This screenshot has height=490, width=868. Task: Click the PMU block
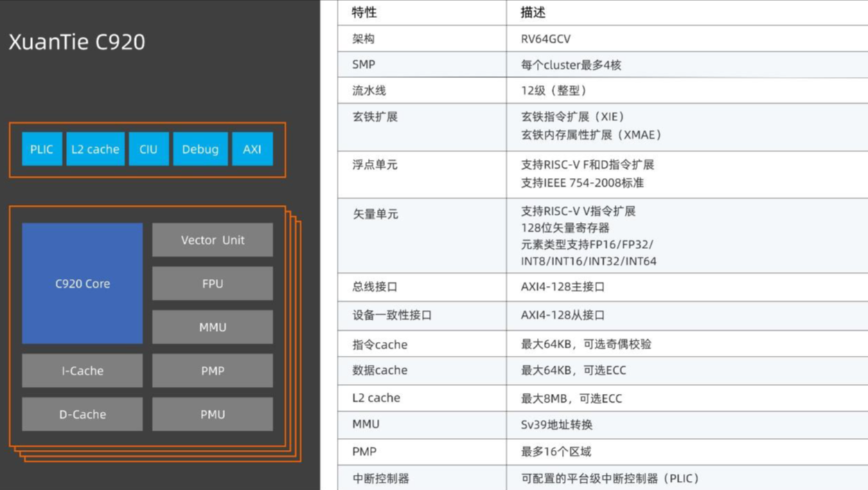(213, 414)
